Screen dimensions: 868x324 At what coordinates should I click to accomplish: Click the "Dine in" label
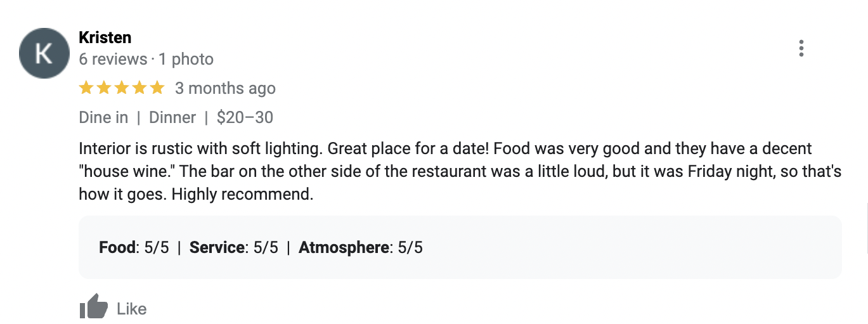(103, 118)
